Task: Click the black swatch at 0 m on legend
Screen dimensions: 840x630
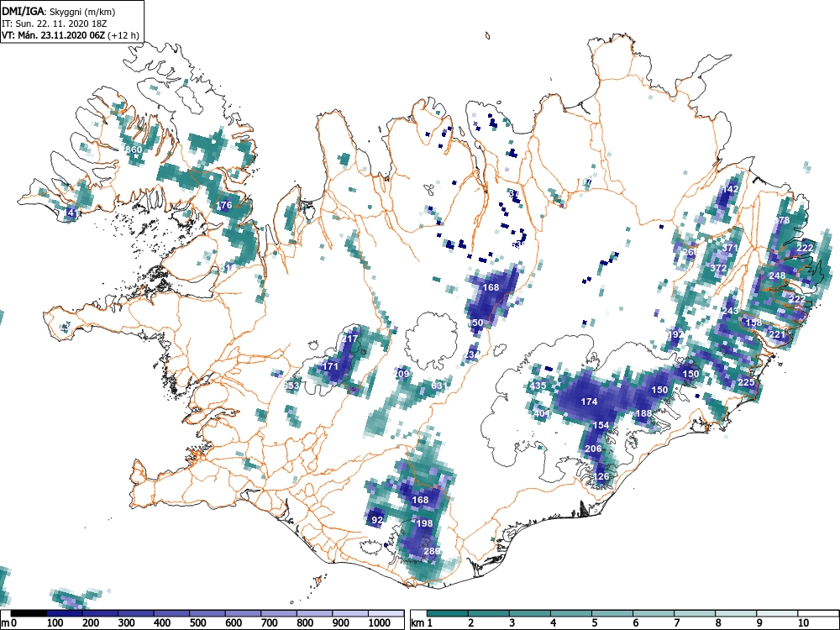Action: (29, 613)
